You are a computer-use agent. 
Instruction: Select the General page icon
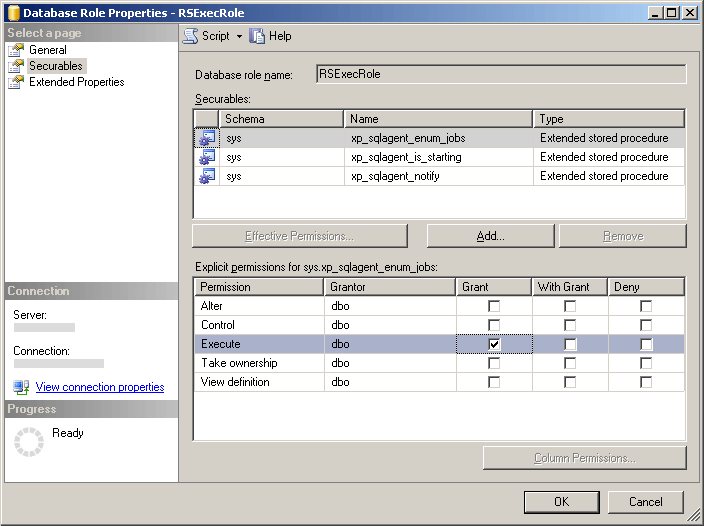pyautogui.click(x=16, y=50)
